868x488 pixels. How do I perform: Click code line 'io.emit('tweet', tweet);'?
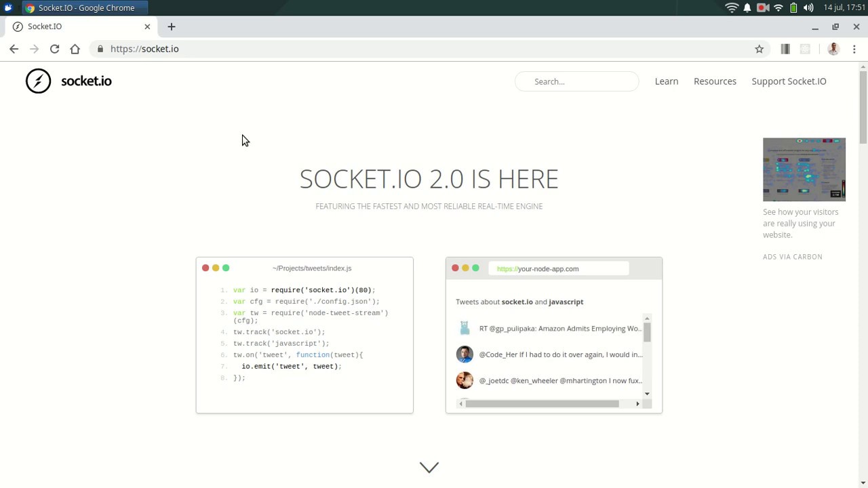pos(292,367)
